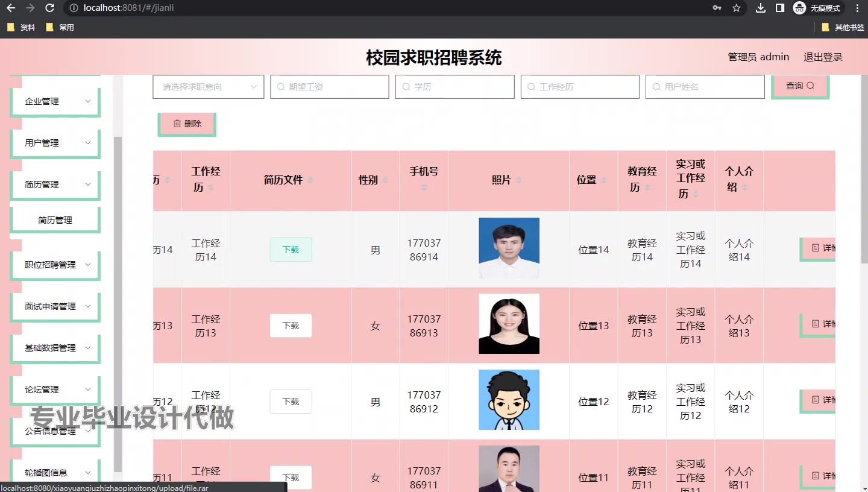Open the 资料 bookmark folder
The image size is (868, 492).
point(21,27)
